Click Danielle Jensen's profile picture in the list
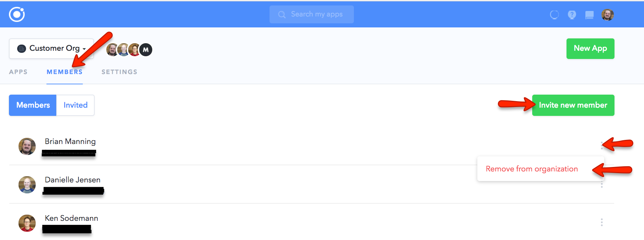 pyautogui.click(x=27, y=185)
